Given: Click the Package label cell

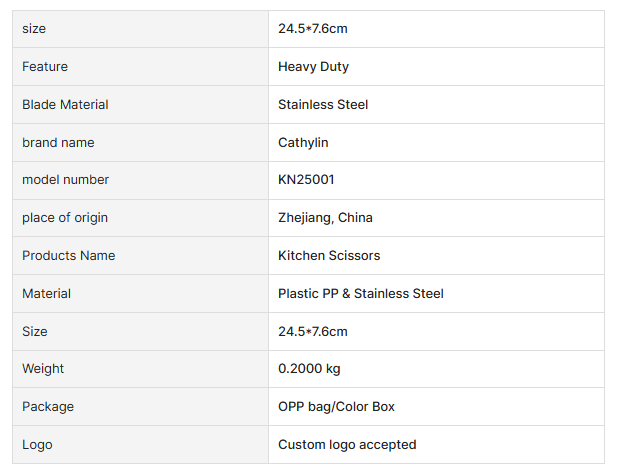Looking at the screenshot, I should [48, 407].
